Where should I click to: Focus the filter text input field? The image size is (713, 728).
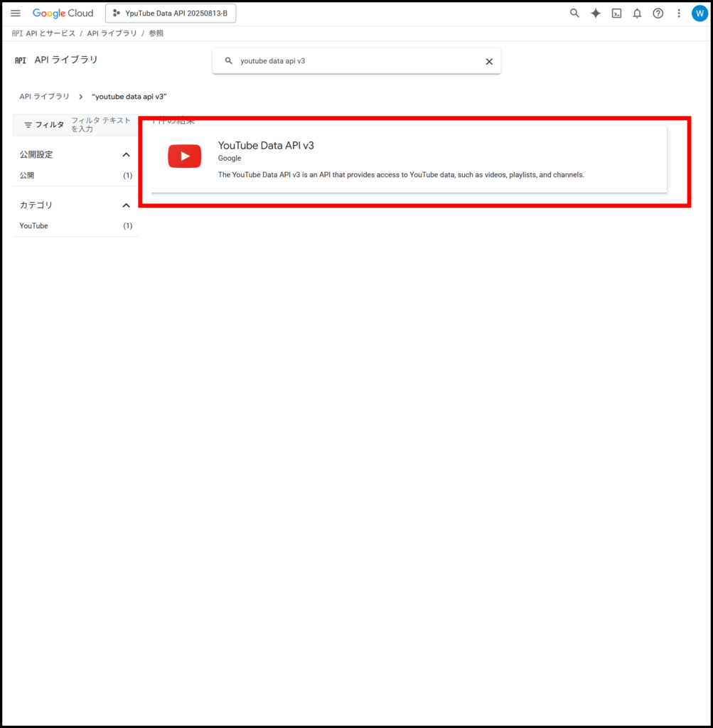[x=101, y=125]
